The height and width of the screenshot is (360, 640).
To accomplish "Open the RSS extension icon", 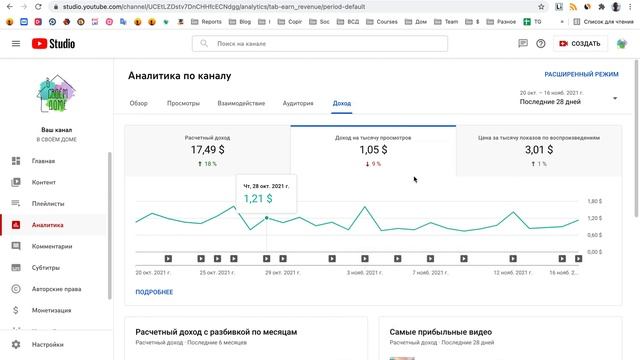I will click(573, 7).
